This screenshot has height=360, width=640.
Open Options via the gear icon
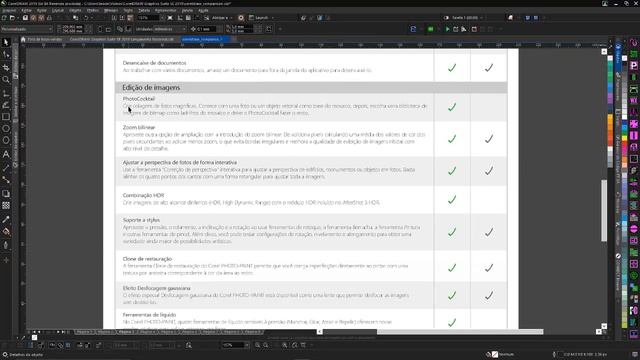[241, 18]
